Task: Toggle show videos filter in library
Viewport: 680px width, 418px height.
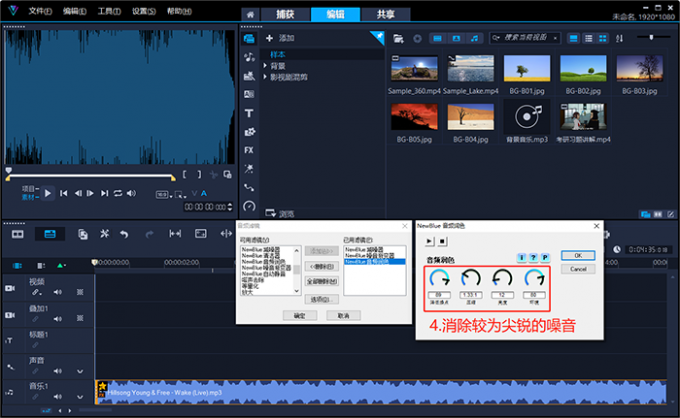Action: click(439, 37)
